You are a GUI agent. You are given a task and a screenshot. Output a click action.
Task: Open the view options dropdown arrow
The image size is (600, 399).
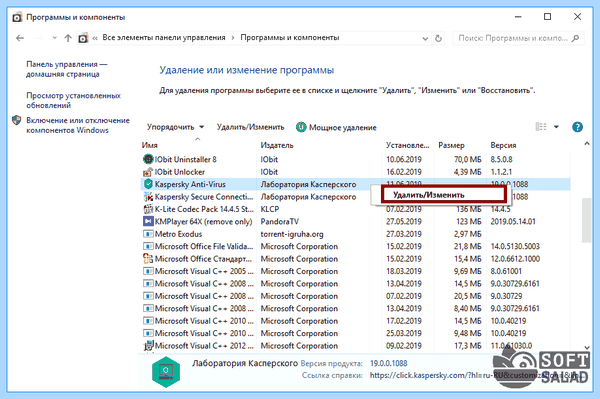coord(556,127)
